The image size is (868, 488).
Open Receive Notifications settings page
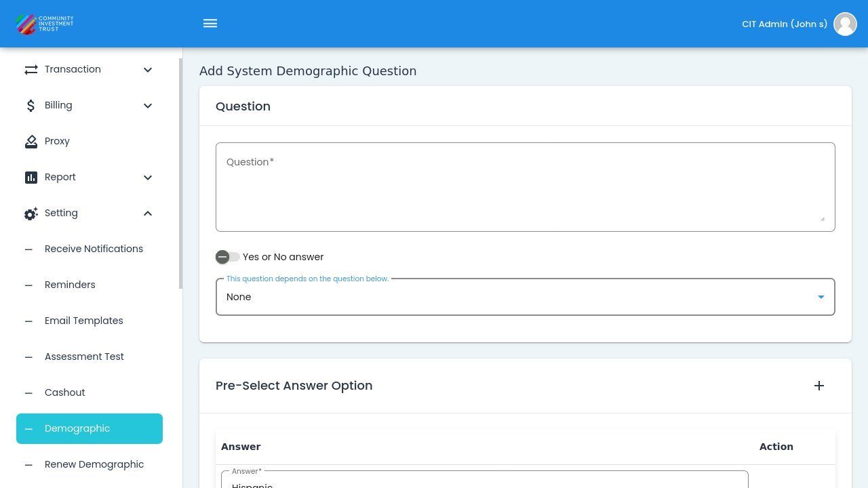94,249
